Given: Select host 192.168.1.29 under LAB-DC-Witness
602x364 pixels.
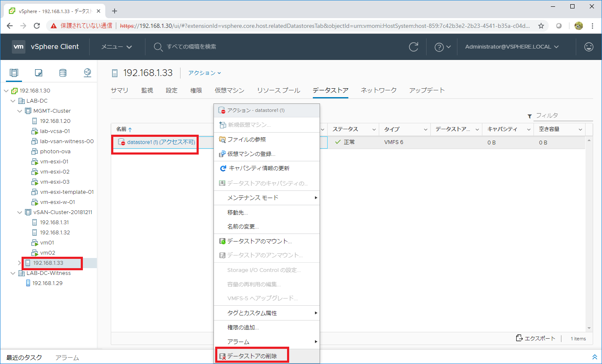Looking at the screenshot, I should (x=47, y=283).
